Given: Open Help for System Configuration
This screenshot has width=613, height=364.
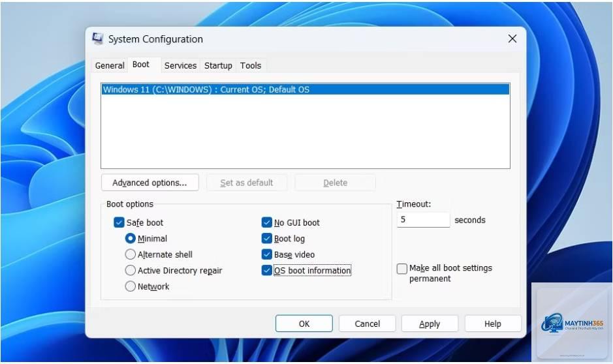Looking at the screenshot, I should 493,324.
